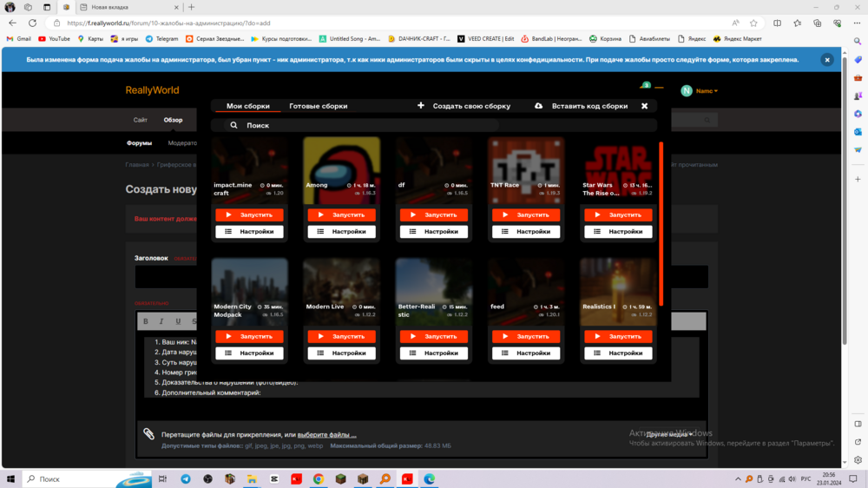This screenshot has width=868, height=488.
Task: Toggle underline formatting in the editor
Action: coord(178,321)
